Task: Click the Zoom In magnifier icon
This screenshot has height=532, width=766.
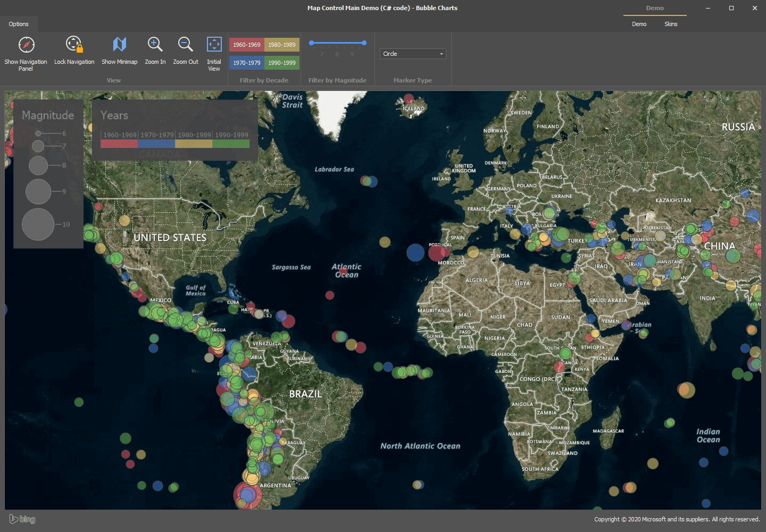Action: (x=155, y=45)
